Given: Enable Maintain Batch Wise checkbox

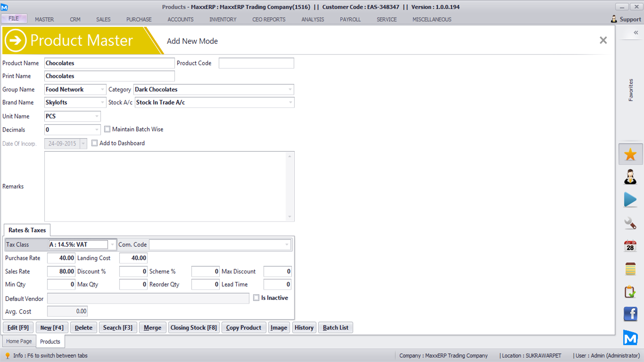Looking at the screenshot, I should click(107, 129).
